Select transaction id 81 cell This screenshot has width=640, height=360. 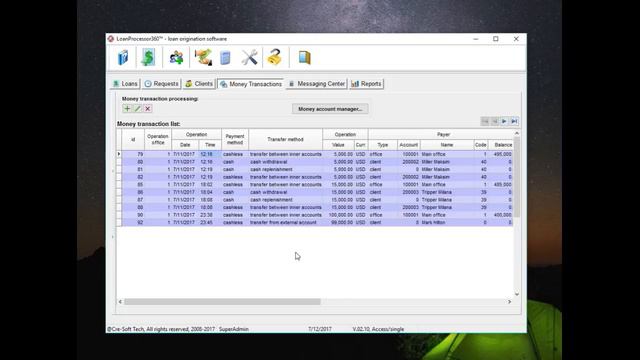point(133,169)
